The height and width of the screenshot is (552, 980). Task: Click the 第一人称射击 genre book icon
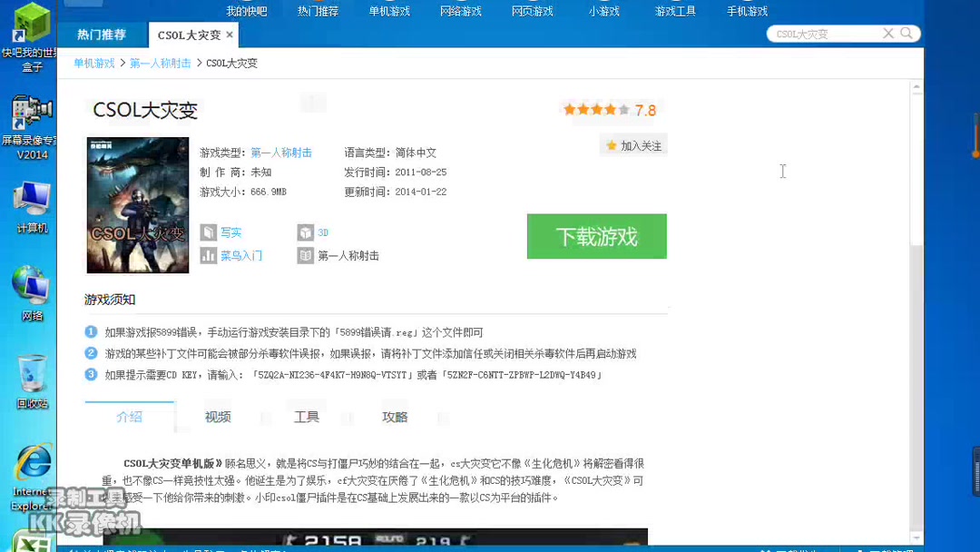tap(306, 255)
